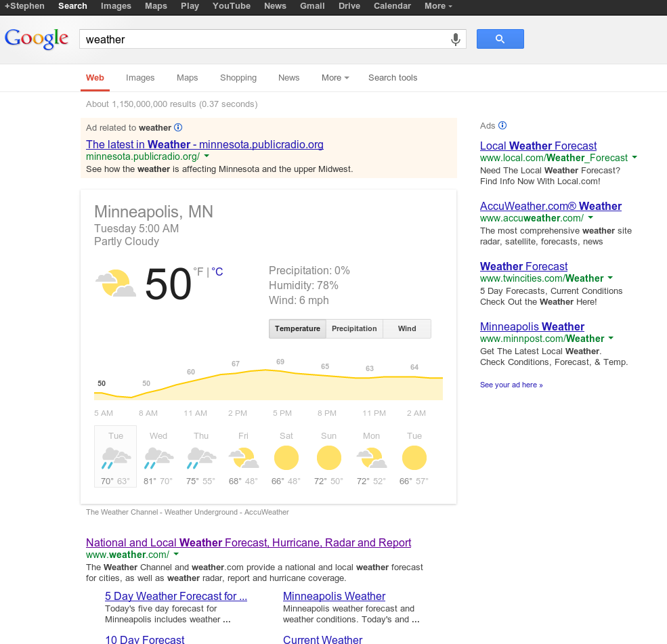Image resolution: width=667 pixels, height=644 pixels.
Task: Show the Temperature graph
Action: pyautogui.click(x=297, y=329)
